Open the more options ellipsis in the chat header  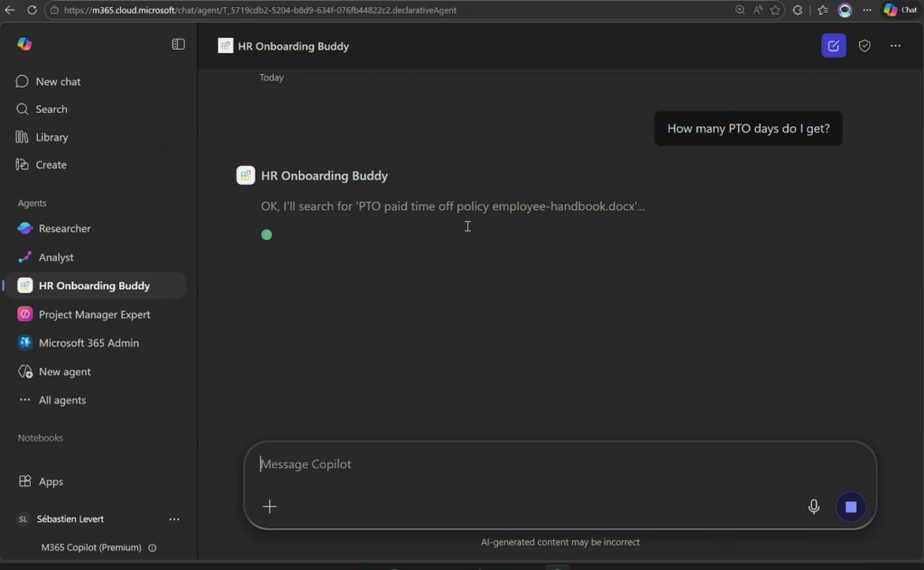click(x=895, y=45)
